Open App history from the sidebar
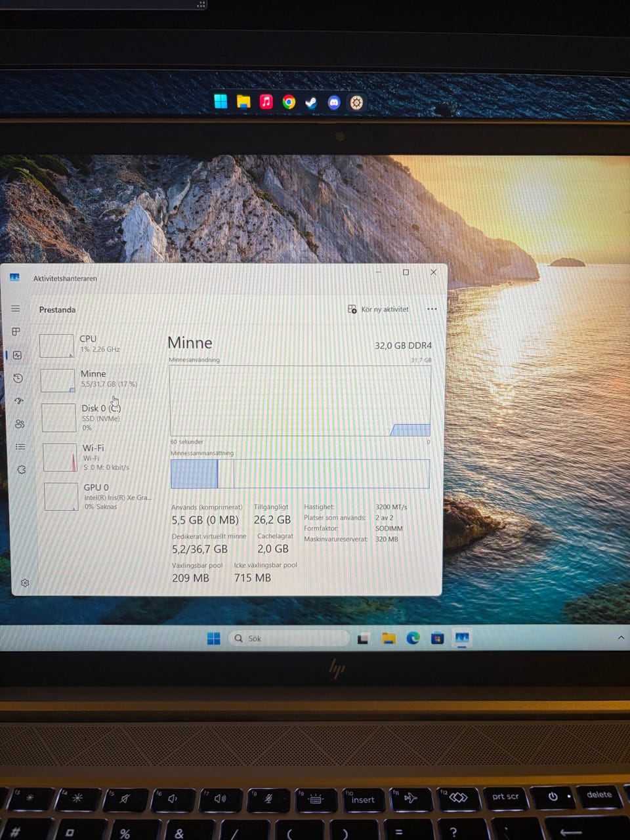Viewport: 630px width, 840px height. (x=18, y=378)
